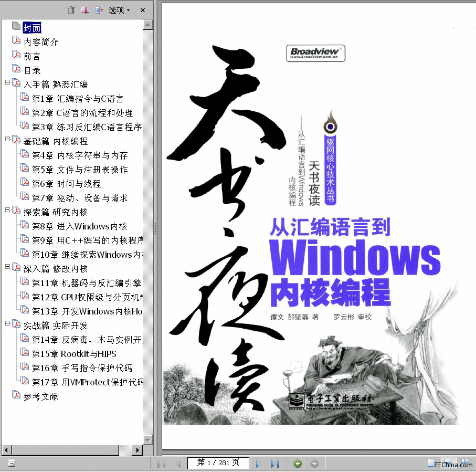Click grayed next view button
Image resolution: width=476 pixels, height=472 pixels.
pyautogui.click(x=314, y=464)
